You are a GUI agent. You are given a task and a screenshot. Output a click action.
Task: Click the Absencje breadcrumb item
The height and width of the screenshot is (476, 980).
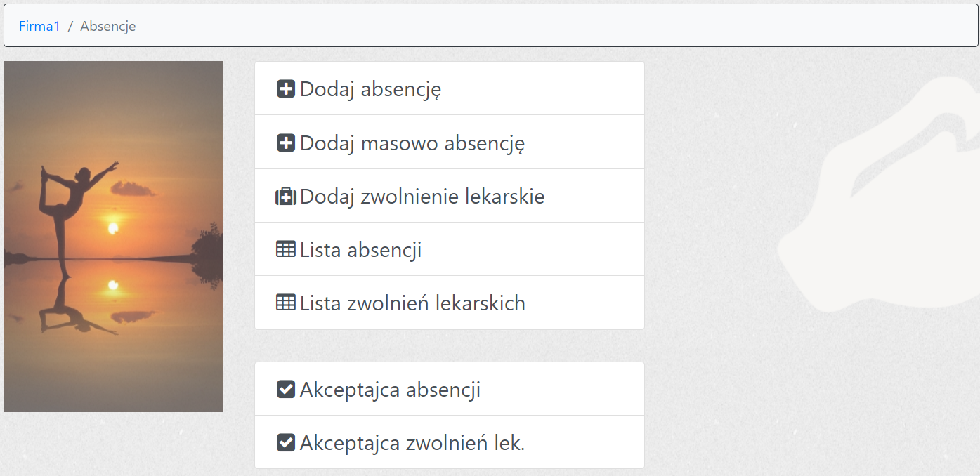click(x=107, y=26)
